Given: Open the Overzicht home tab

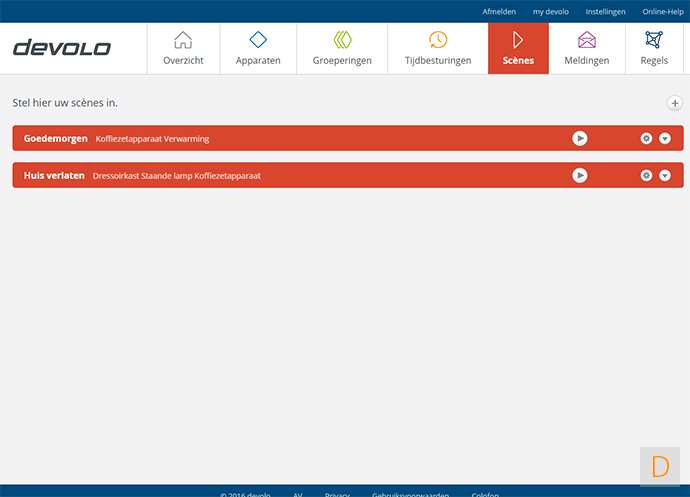Looking at the screenshot, I should [183, 48].
